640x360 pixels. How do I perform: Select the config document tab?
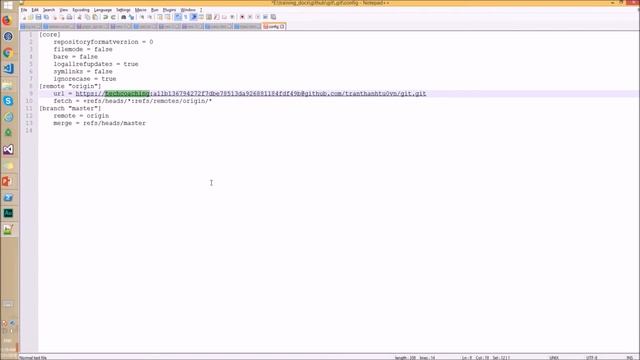point(273,27)
